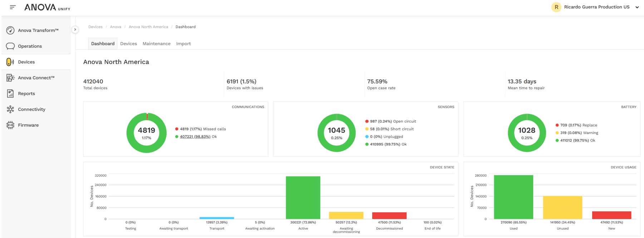Image resolution: width=644 pixels, height=238 pixels.
Task: Click the Connectivity network icon
Action: [10, 109]
